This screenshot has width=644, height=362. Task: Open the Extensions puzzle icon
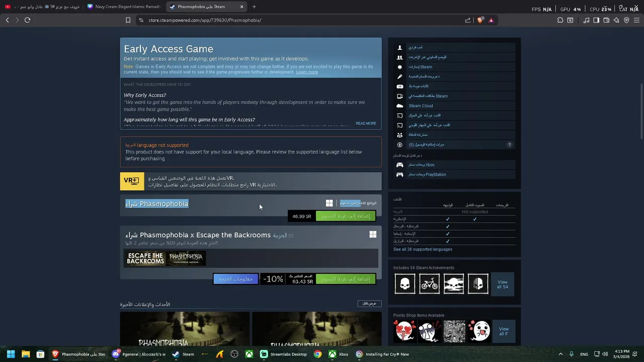pyautogui.click(x=560, y=20)
